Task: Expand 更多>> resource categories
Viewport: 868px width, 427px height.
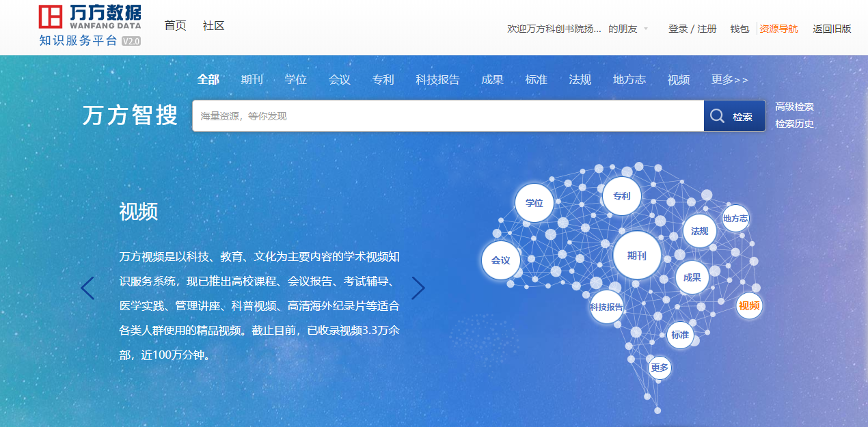Action: point(729,80)
